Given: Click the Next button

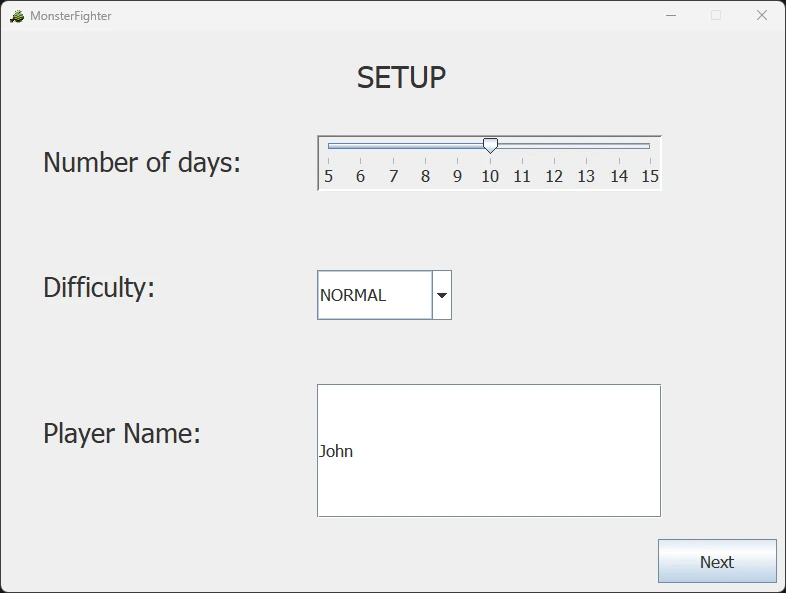Looking at the screenshot, I should click(717, 561).
